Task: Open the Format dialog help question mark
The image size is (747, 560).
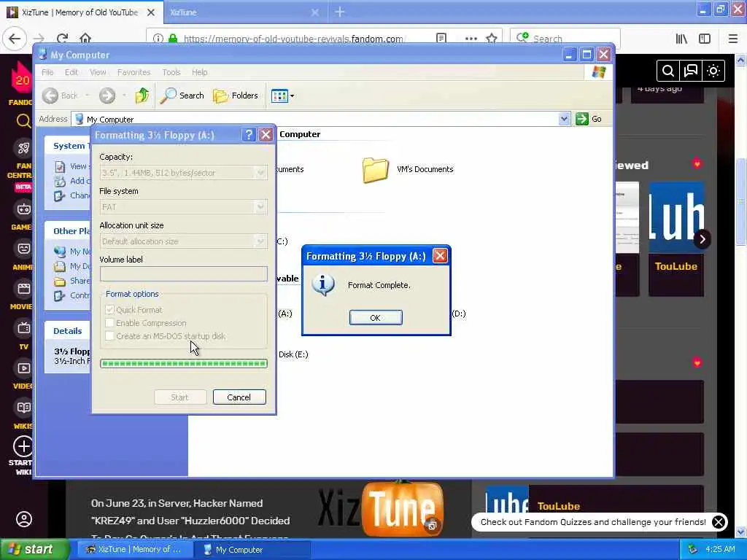Action: coord(248,135)
